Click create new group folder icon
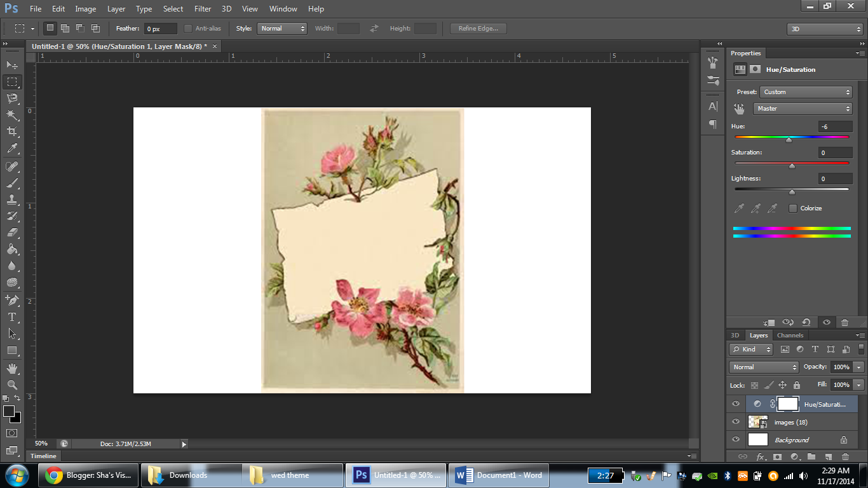The height and width of the screenshot is (488, 868). [x=811, y=457]
